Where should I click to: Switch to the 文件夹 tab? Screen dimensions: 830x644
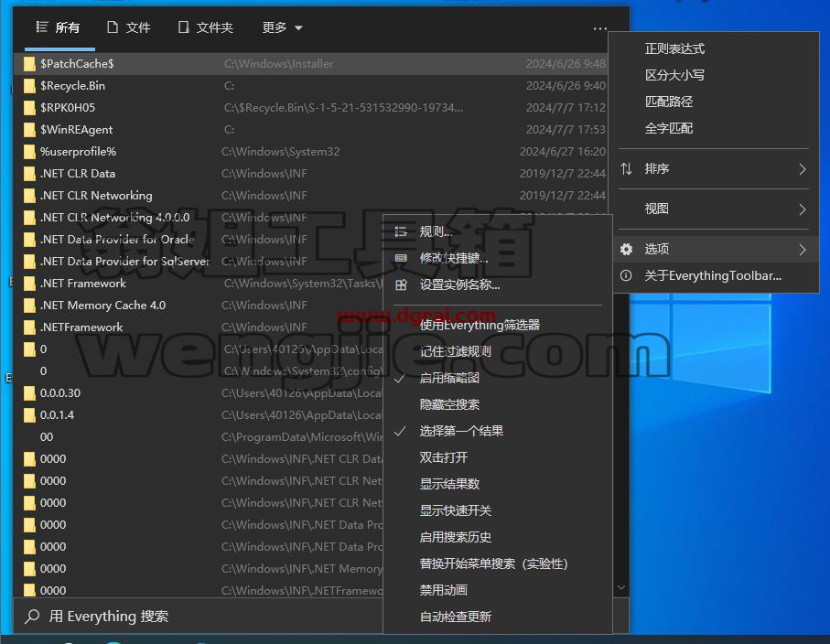pyautogui.click(x=206, y=27)
